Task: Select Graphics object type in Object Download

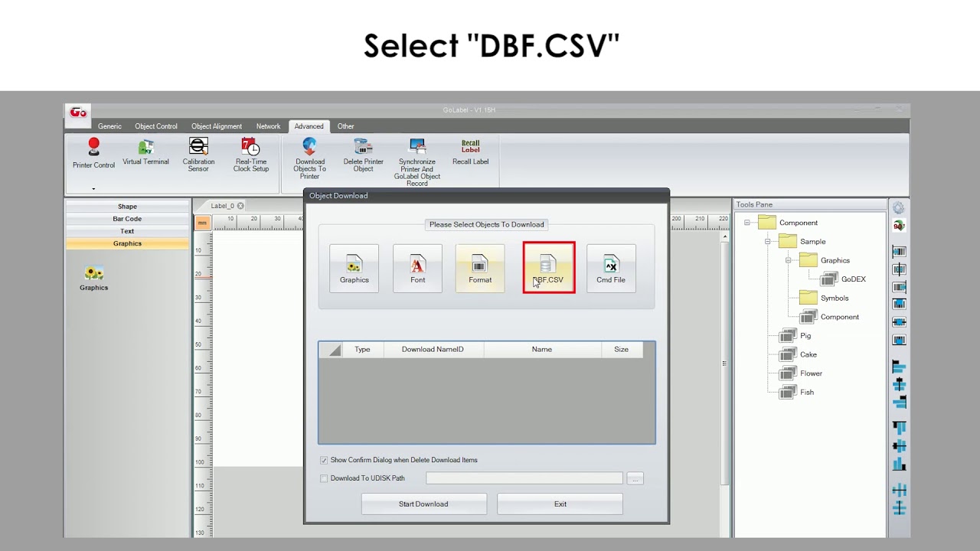Action: point(354,268)
